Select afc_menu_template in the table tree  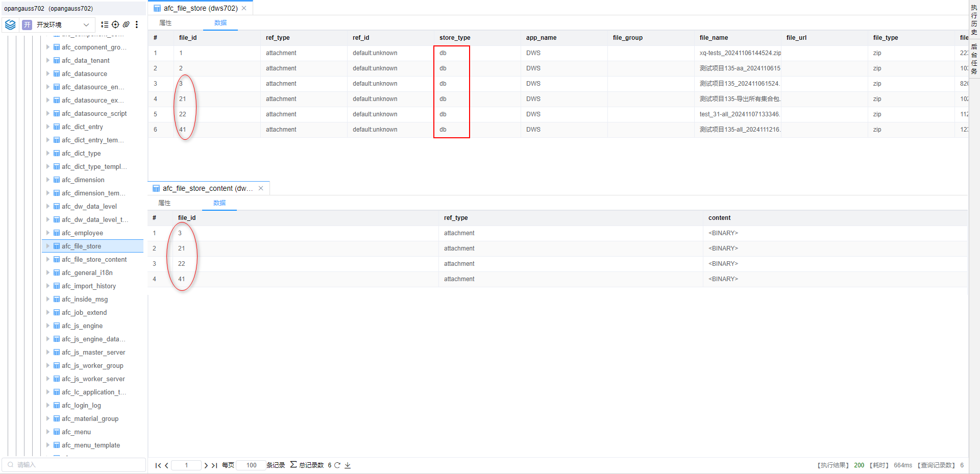(91, 445)
